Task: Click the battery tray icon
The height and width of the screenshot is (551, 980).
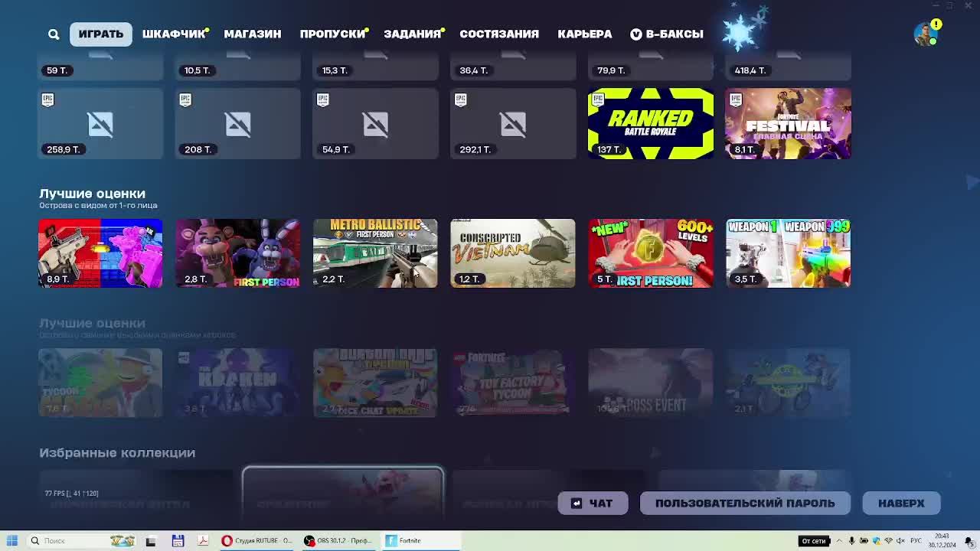Action: coord(864,540)
